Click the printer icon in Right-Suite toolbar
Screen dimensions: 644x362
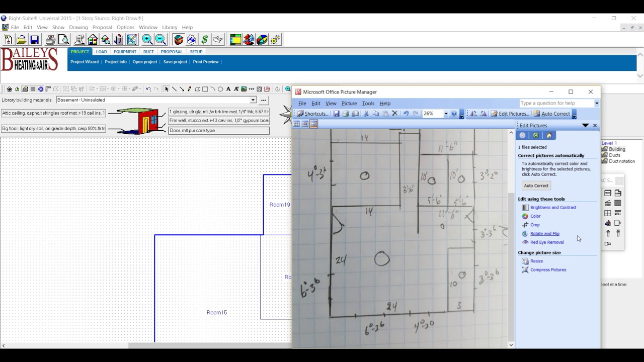50,40
